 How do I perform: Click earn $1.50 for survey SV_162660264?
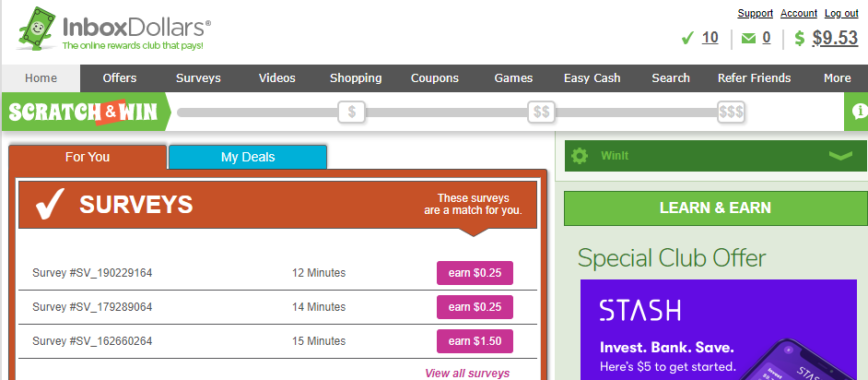point(475,341)
